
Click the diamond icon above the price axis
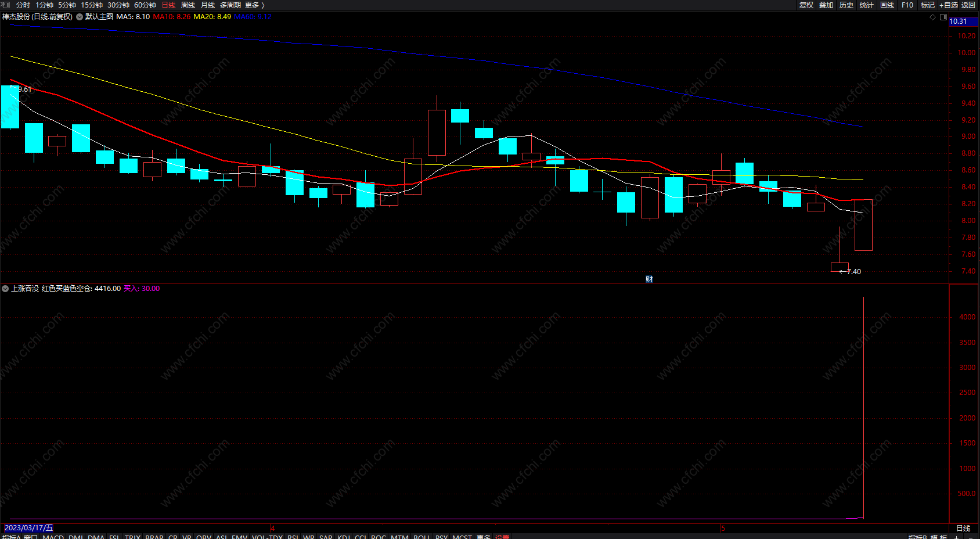(933, 17)
